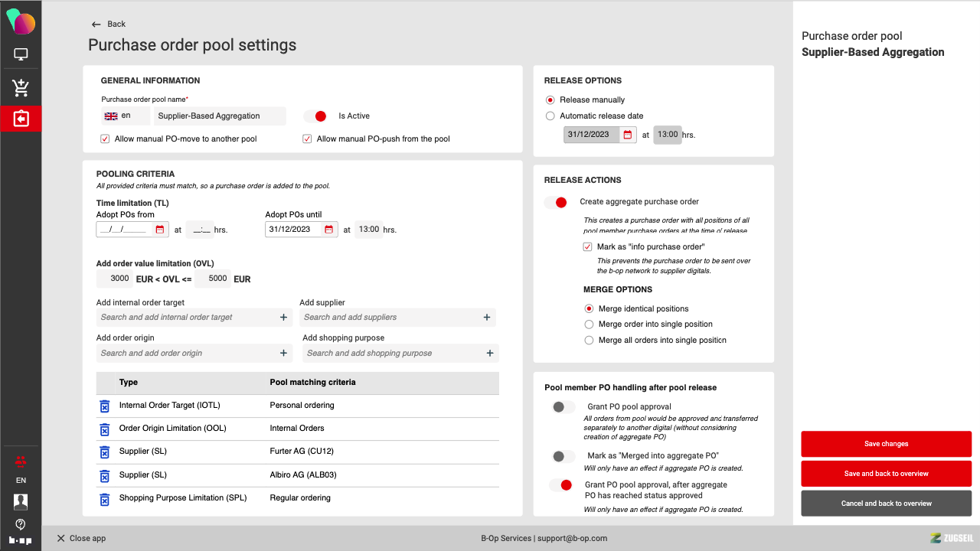The width and height of the screenshot is (980, 551).
Task: Open calendar for Adopt POs until date
Action: (x=328, y=230)
